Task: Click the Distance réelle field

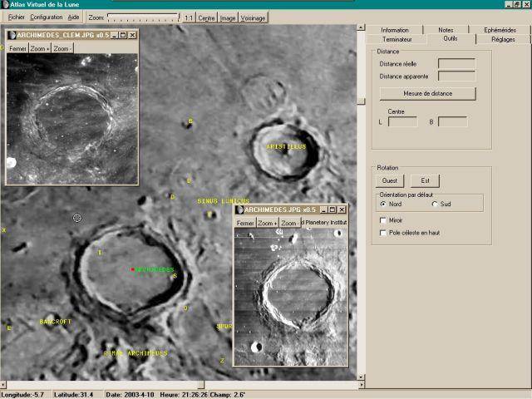Action: [x=456, y=64]
